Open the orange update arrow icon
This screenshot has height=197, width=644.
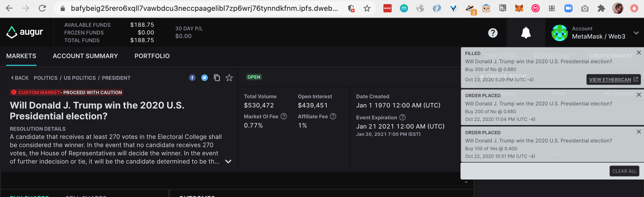tap(634, 8)
